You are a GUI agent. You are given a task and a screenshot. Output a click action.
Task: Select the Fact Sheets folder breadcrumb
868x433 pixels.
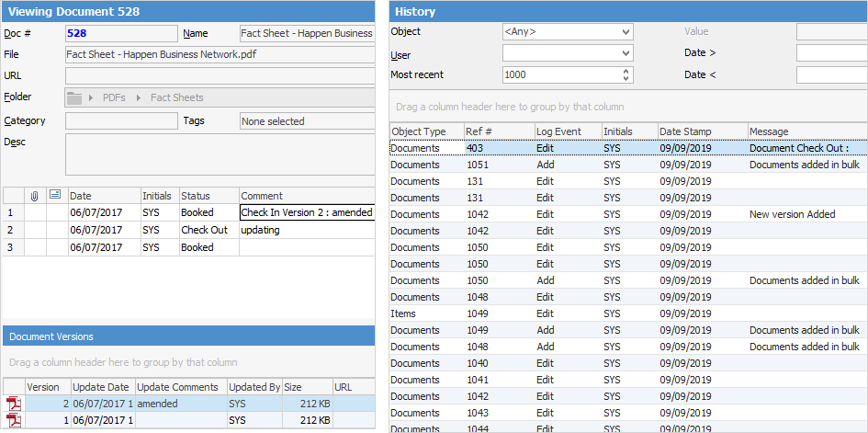click(x=176, y=97)
